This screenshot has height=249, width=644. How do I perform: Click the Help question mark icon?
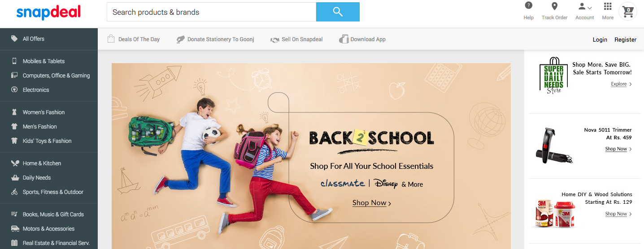click(529, 6)
